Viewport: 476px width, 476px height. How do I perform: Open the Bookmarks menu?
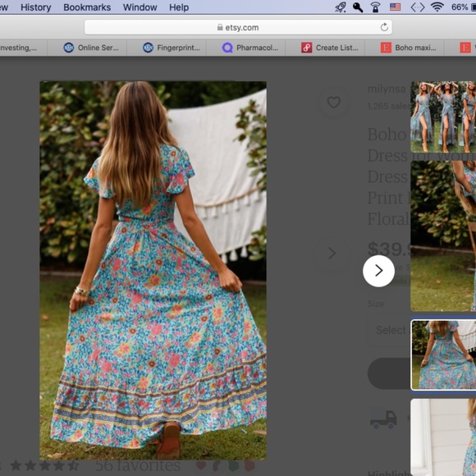coord(87,7)
